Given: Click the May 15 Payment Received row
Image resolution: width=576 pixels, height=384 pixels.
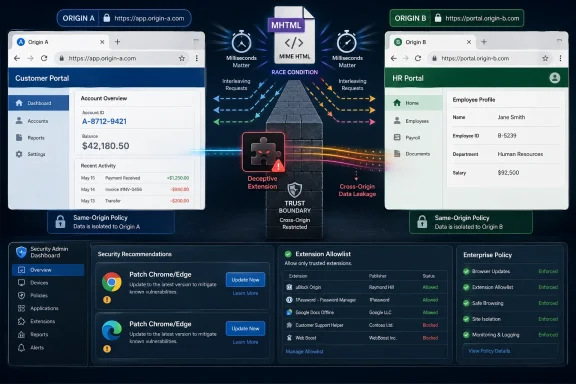Looking at the screenshot, I should coord(135,178).
